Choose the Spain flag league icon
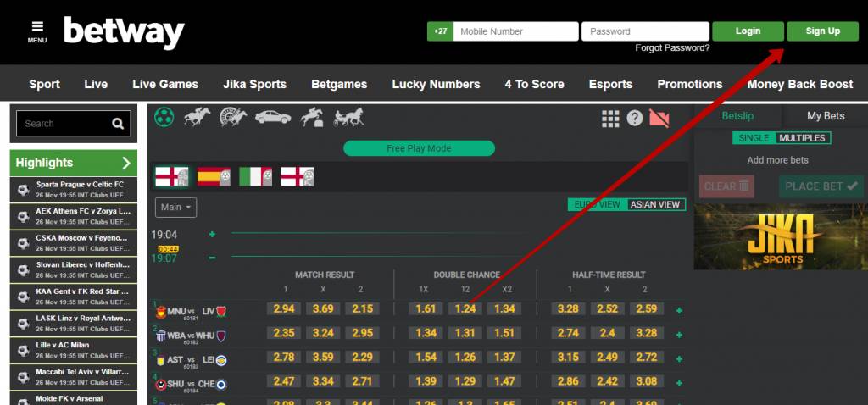The image size is (868, 405). pyautogui.click(x=214, y=176)
